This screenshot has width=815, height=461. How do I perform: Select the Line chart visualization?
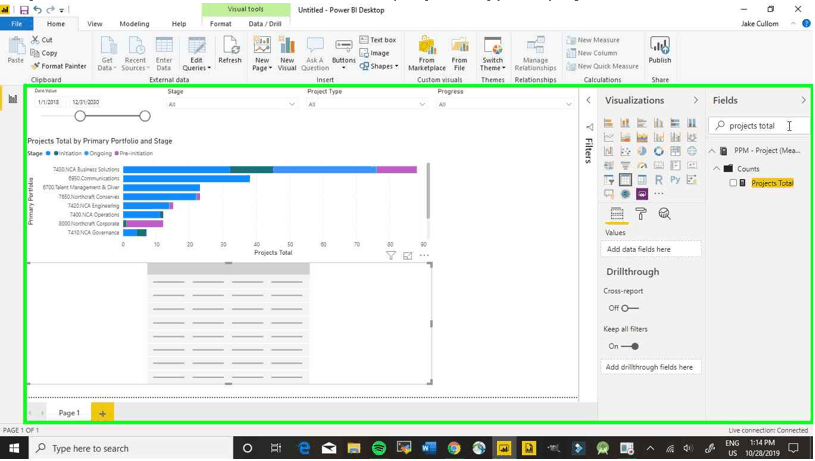coord(608,137)
